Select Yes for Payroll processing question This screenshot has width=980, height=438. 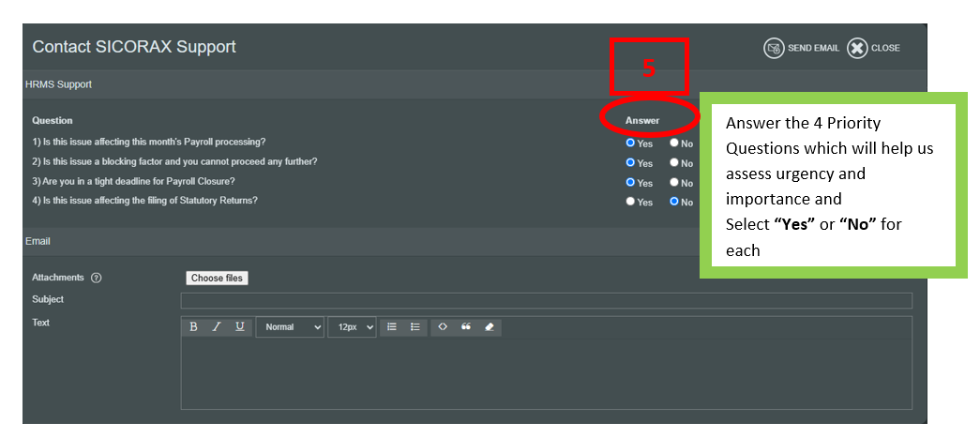630,143
